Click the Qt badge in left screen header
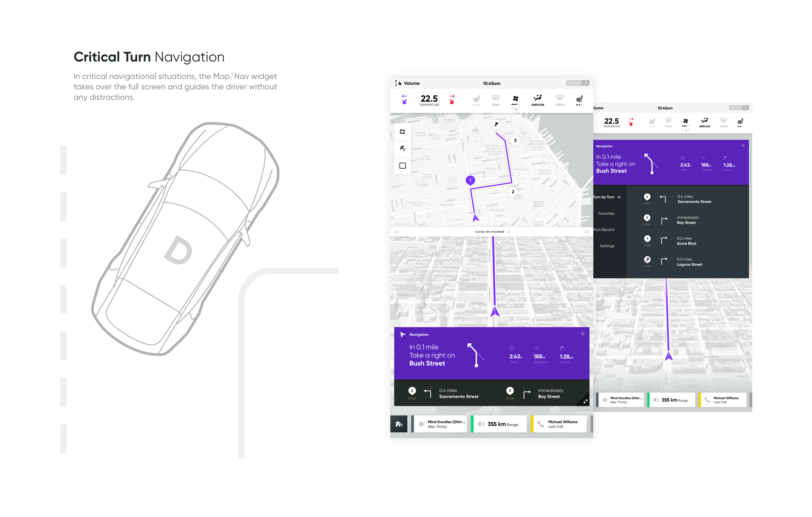 (586, 83)
